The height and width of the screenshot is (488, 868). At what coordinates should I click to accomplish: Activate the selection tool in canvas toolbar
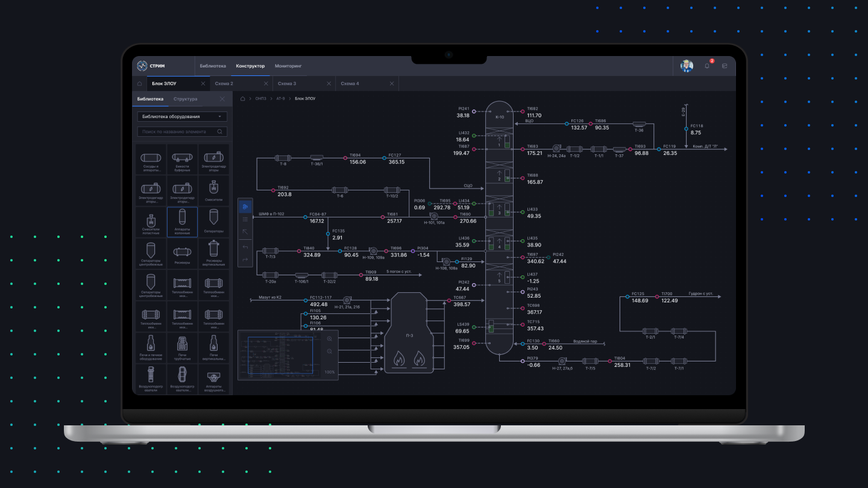point(245,231)
